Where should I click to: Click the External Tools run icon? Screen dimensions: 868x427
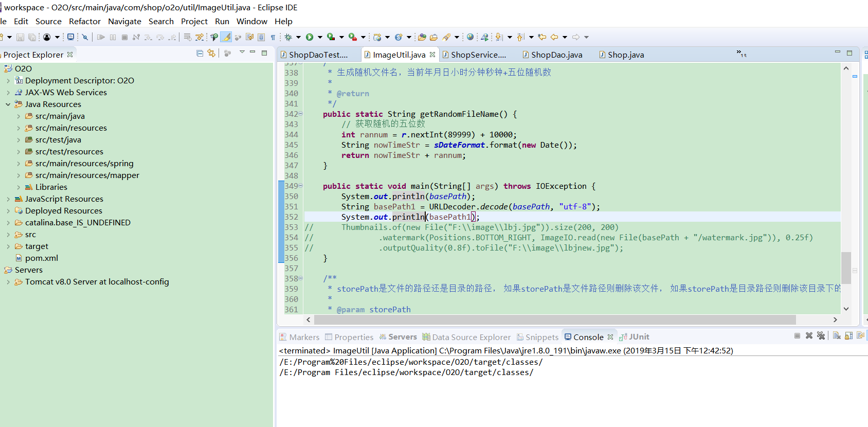click(353, 37)
